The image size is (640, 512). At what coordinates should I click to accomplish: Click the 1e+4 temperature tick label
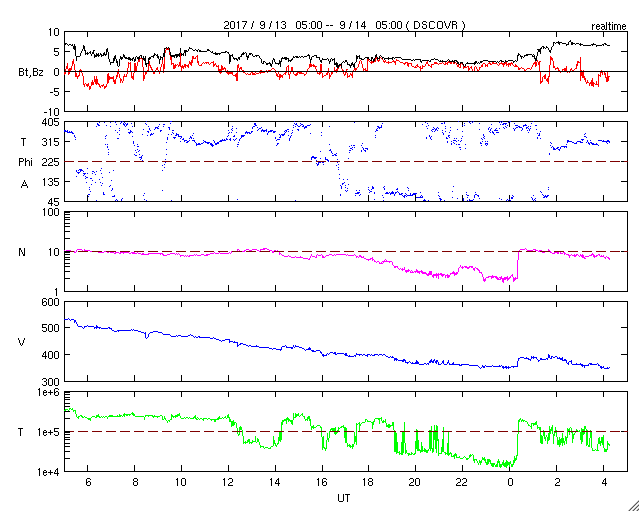pos(49,472)
